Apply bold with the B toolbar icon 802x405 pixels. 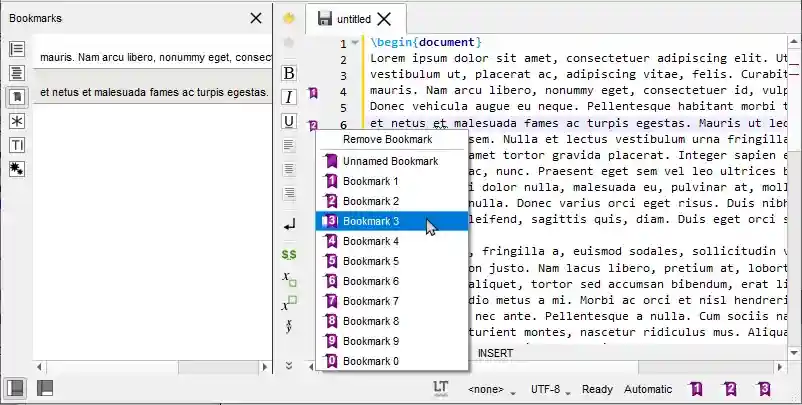tap(289, 73)
